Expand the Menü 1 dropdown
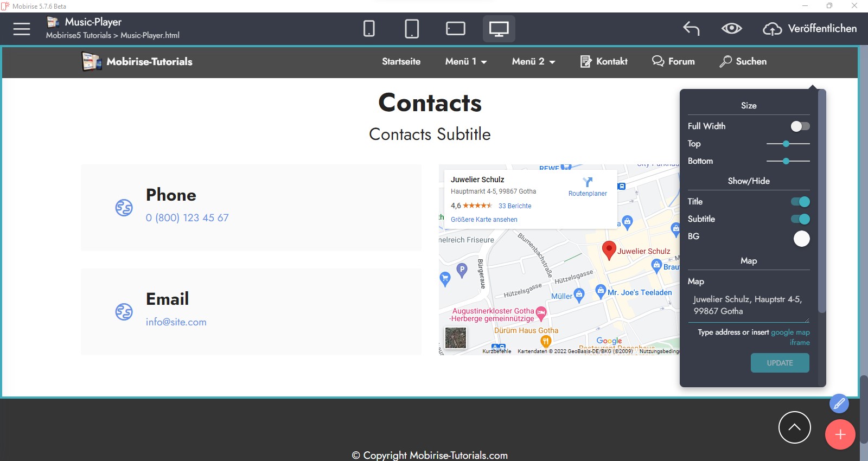The image size is (868, 461). click(465, 62)
